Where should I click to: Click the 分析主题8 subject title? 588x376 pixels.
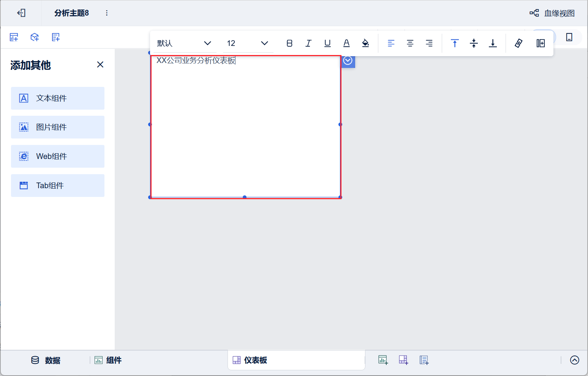click(x=71, y=13)
